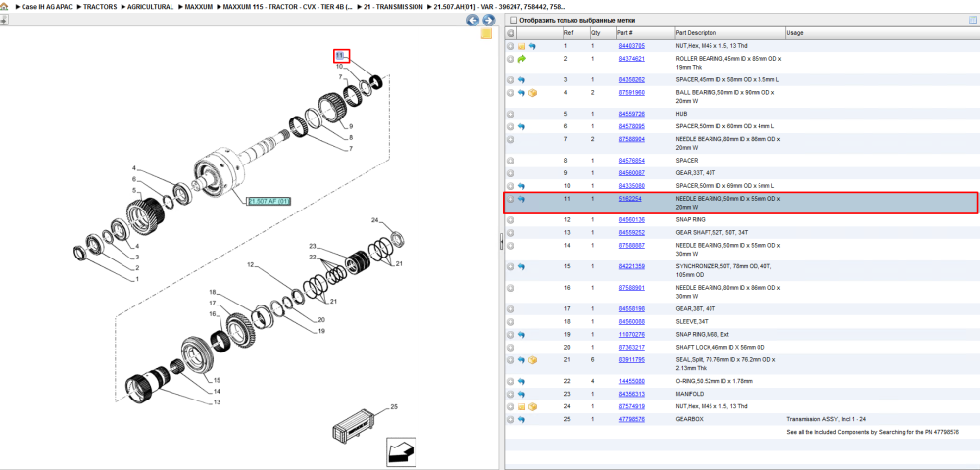
Task: Open the note icon on row Ref 1
Action: (521, 46)
